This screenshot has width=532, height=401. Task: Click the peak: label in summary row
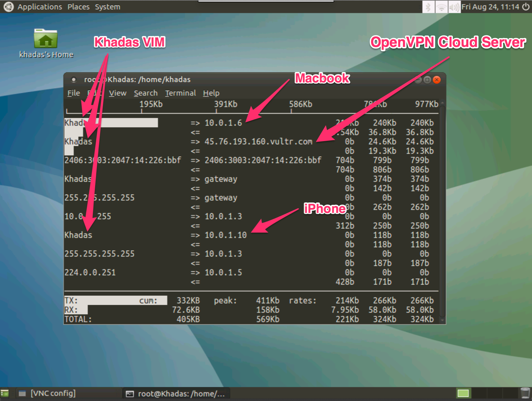[225, 301]
